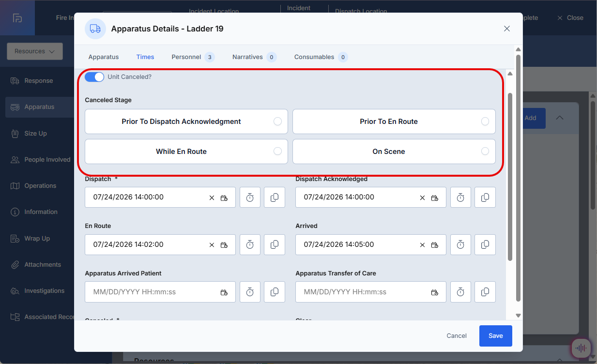The height and width of the screenshot is (364, 597).
Task: Copy the Dispatch Acknowledged time
Action: [x=485, y=197]
